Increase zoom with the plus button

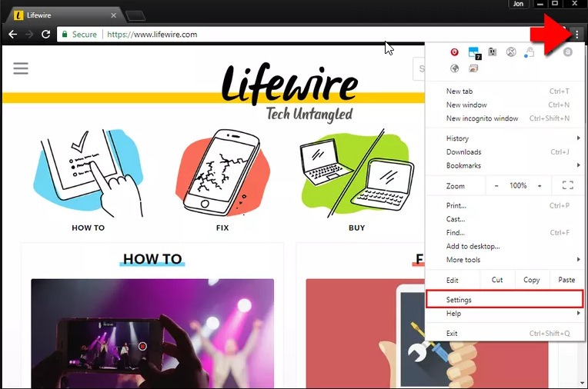tap(540, 185)
